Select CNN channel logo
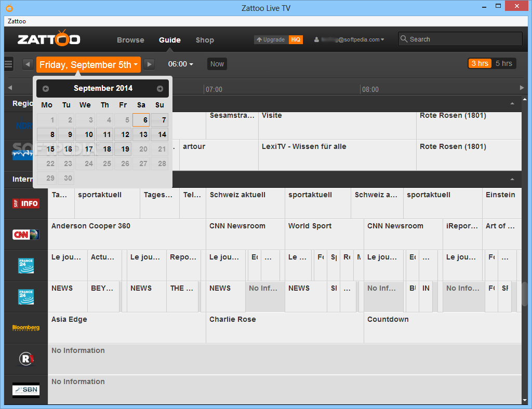Viewport: 532px width, 409px height. tap(26, 235)
